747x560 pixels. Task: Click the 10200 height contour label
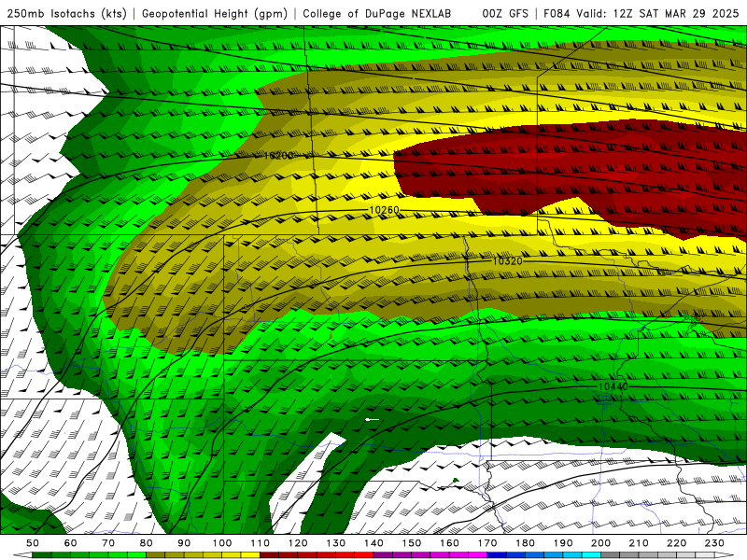[x=278, y=156]
